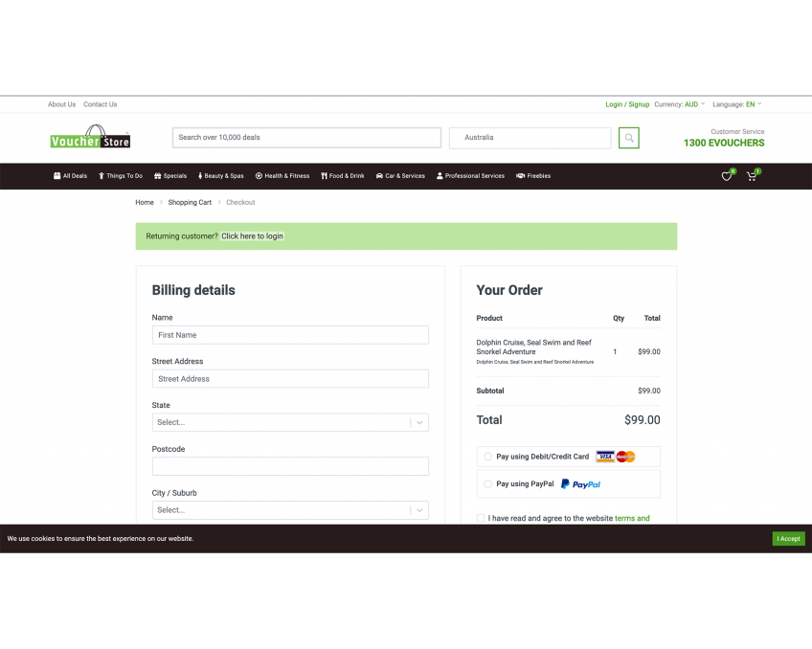Accept the cookies notice
This screenshot has height=649, width=812.
[x=788, y=538]
